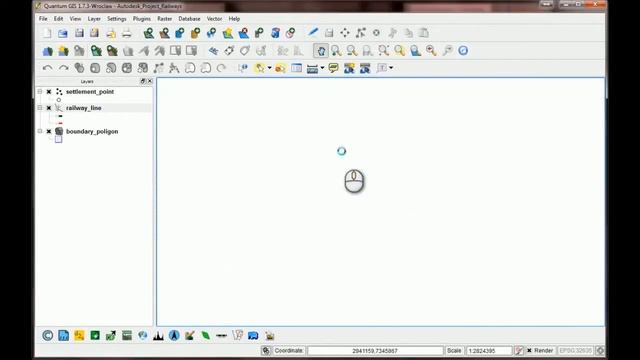The width and height of the screenshot is (640, 360).
Task: Click the Toggle Editing pencil icon
Action: [x=313, y=33]
